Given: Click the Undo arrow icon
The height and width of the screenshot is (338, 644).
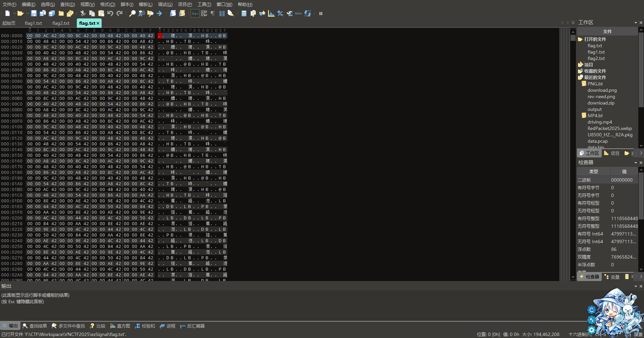Looking at the screenshot, I should click(x=110, y=13).
